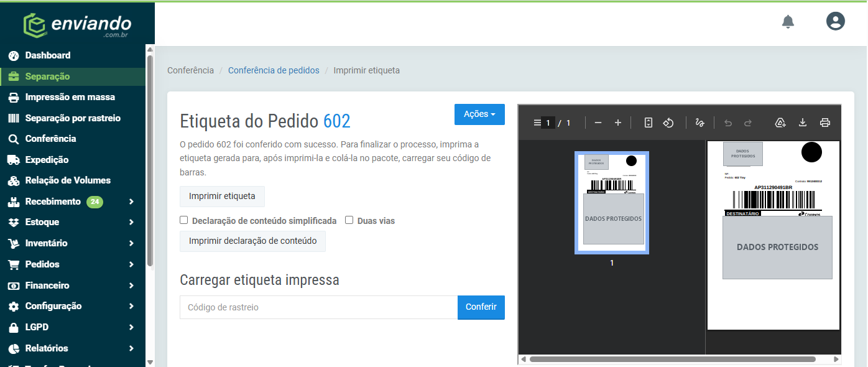Click the PDF viewer horizontal scrollbar
Screen dimensions: 868x367
point(672,359)
